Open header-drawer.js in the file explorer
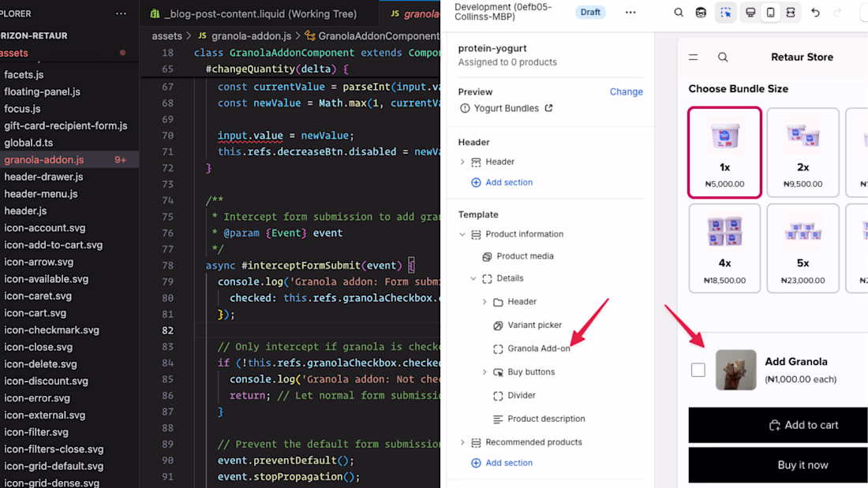 tap(43, 177)
